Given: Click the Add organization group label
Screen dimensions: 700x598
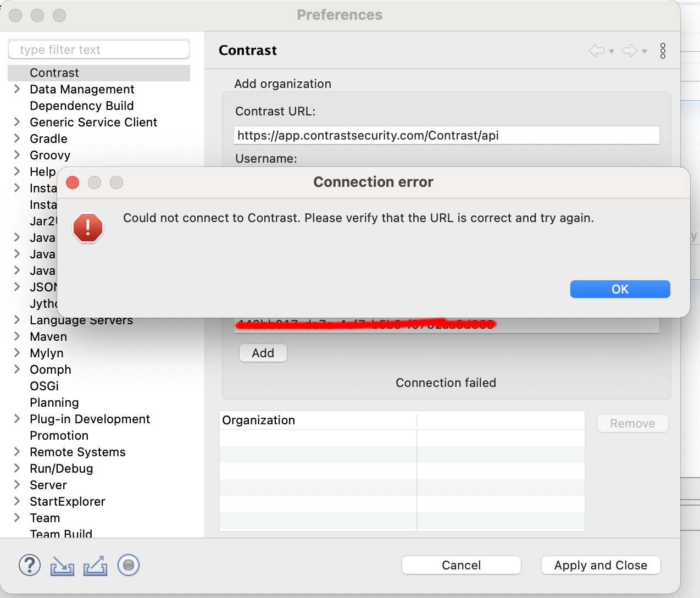Looking at the screenshot, I should [x=282, y=84].
